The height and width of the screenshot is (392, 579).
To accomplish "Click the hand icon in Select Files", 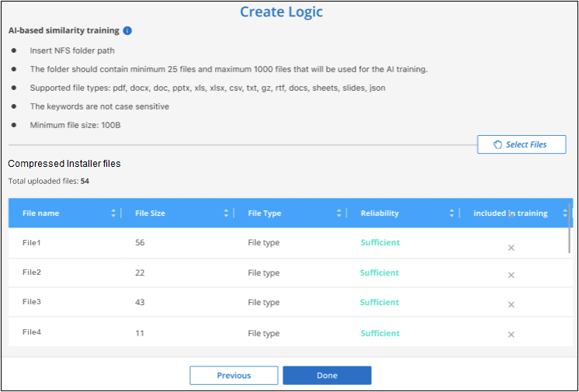I will click(x=498, y=144).
